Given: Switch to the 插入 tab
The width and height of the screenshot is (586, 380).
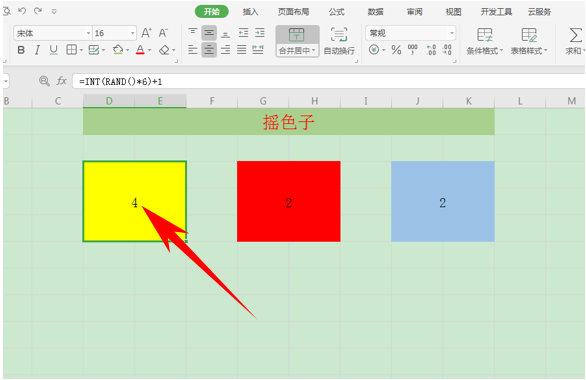Looking at the screenshot, I should pos(250,12).
